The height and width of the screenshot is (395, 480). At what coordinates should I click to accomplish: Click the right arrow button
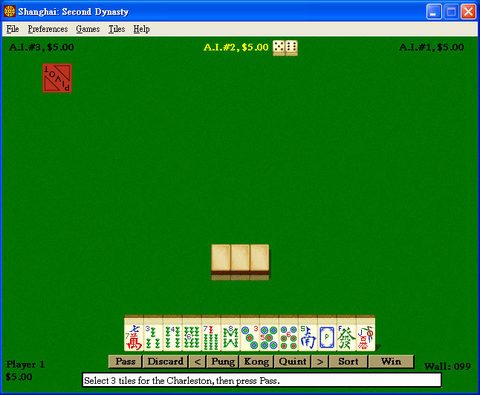point(320,361)
